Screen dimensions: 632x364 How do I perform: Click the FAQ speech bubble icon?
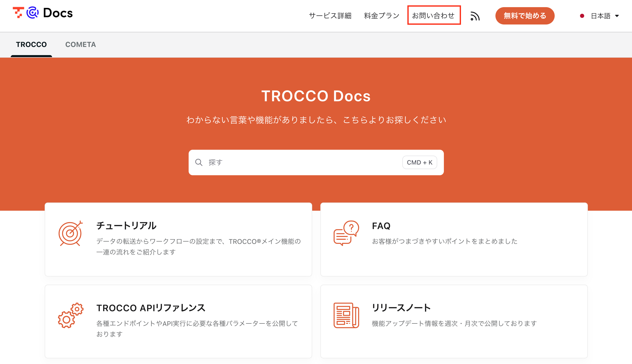(x=346, y=233)
